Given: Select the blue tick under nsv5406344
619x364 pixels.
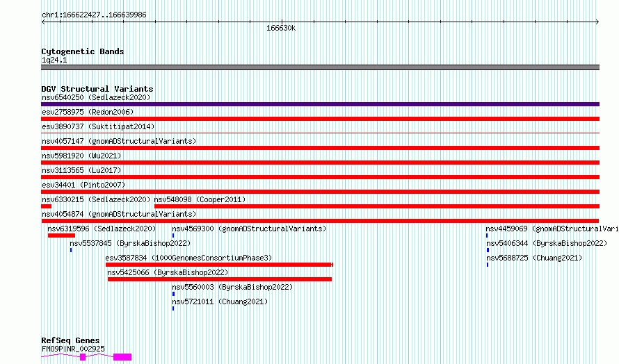Looking at the screenshot, I should tap(488, 250).
